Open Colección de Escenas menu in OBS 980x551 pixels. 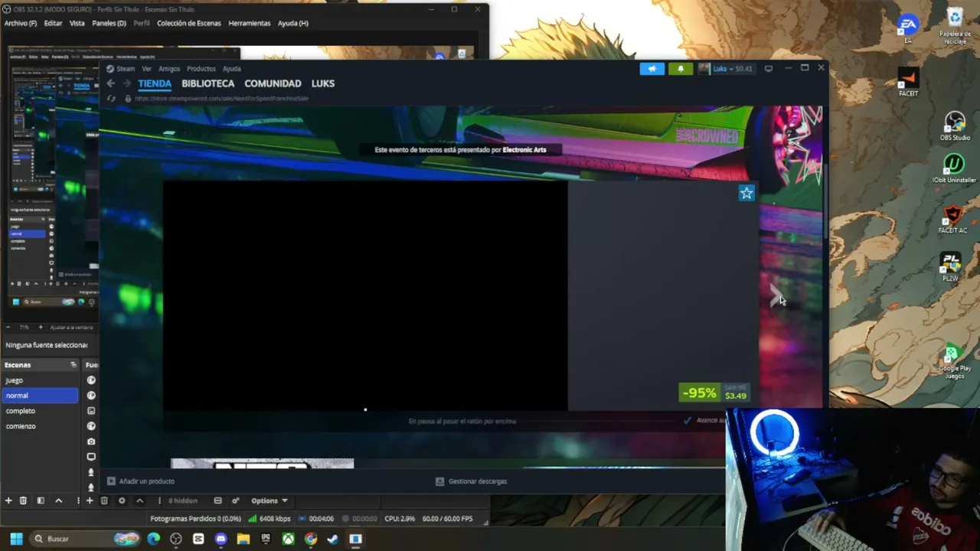point(189,23)
